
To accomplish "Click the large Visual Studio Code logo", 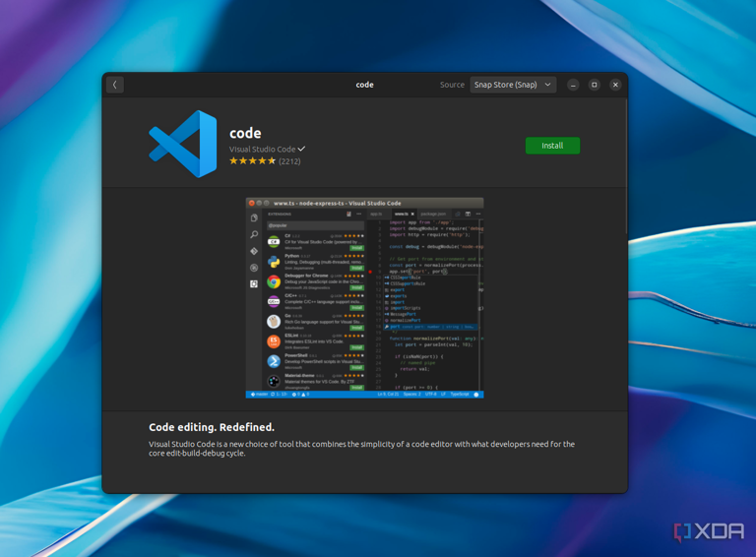I will pos(183,144).
